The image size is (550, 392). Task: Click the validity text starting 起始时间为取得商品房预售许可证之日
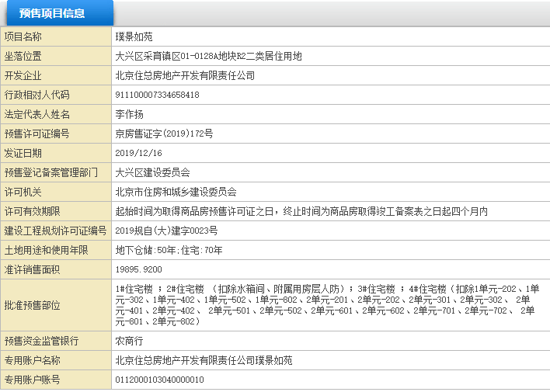pos(301,211)
